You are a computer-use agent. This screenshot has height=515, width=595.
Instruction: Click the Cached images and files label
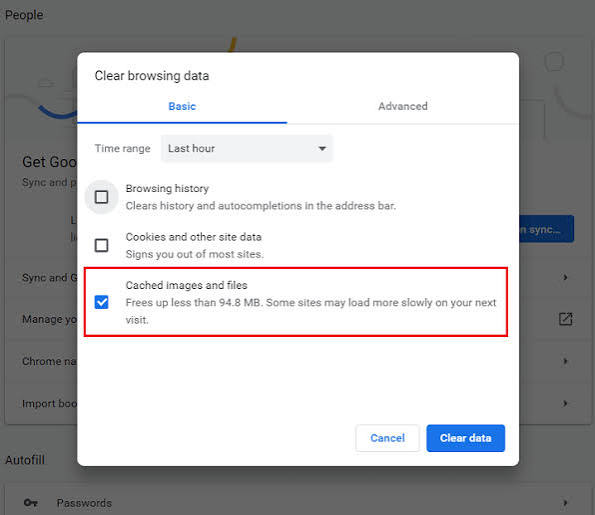(x=186, y=285)
